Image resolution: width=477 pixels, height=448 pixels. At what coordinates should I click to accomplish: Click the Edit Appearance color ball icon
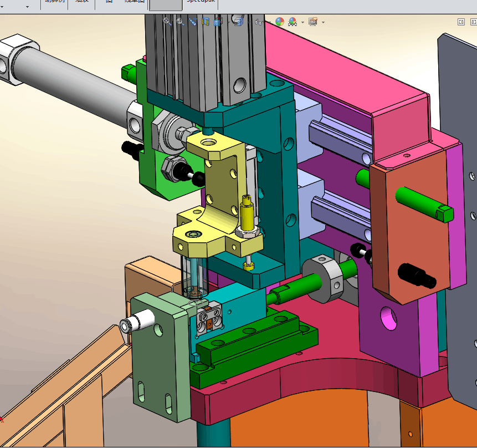pos(280,22)
